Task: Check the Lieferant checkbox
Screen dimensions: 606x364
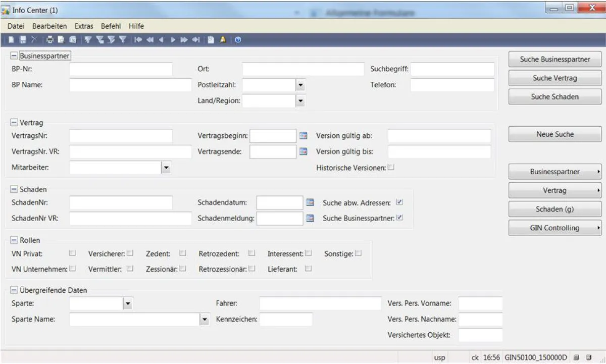Action: [x=308, y=269]
